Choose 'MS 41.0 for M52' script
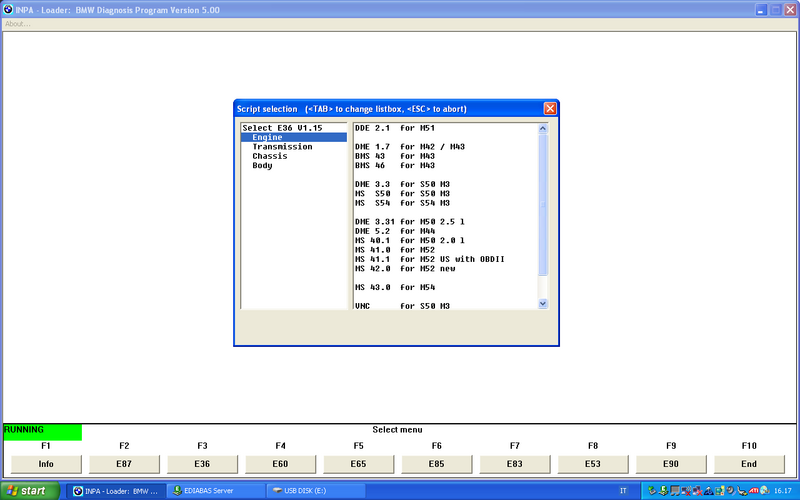Screen dimensions: 800x500 coord(395,250)
